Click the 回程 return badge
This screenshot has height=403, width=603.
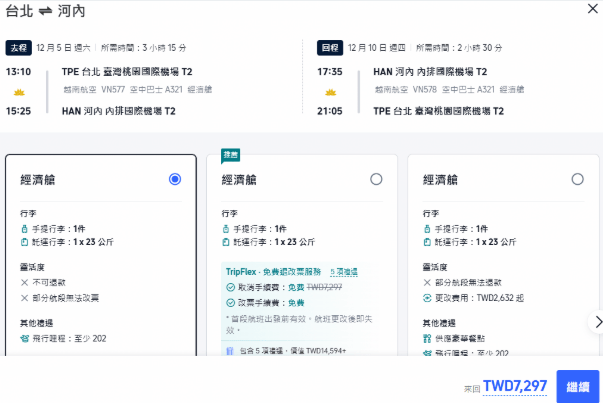tap(330, 48)
